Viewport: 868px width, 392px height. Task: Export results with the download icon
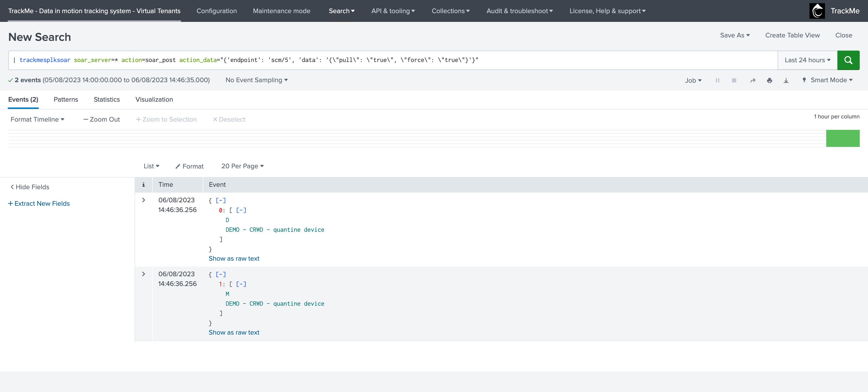786,80
